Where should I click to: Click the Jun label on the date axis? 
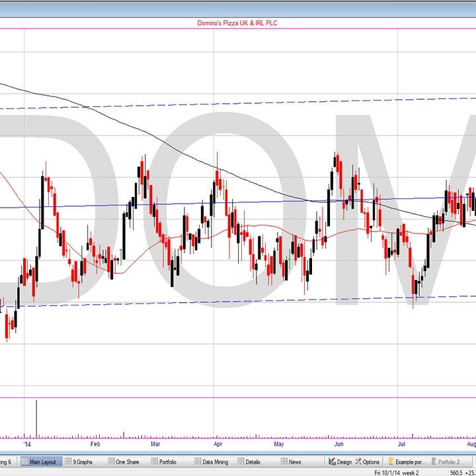338,444
